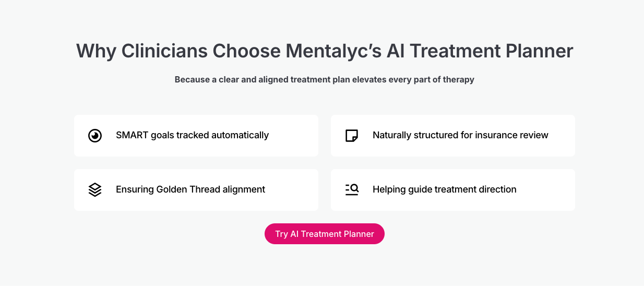Click the 'Helping guide treatment direction' label
The height and width of the screenshot is (287, 644).
point(444,190)
